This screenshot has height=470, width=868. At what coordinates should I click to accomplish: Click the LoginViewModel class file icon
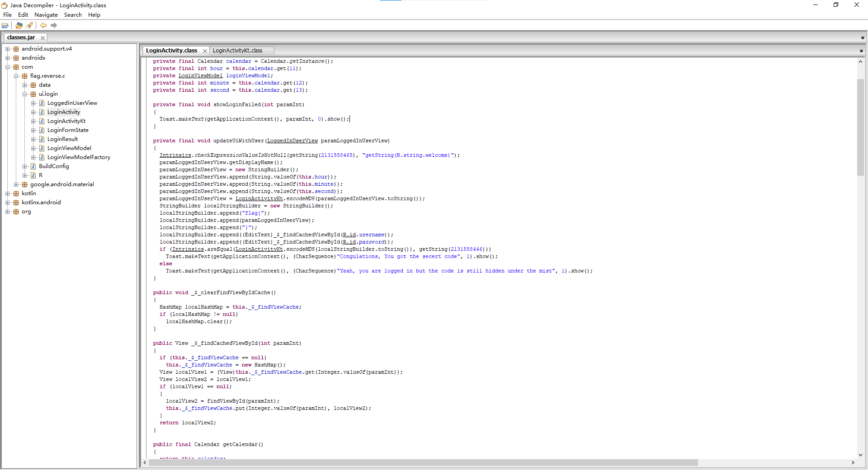tap(42, 148)
